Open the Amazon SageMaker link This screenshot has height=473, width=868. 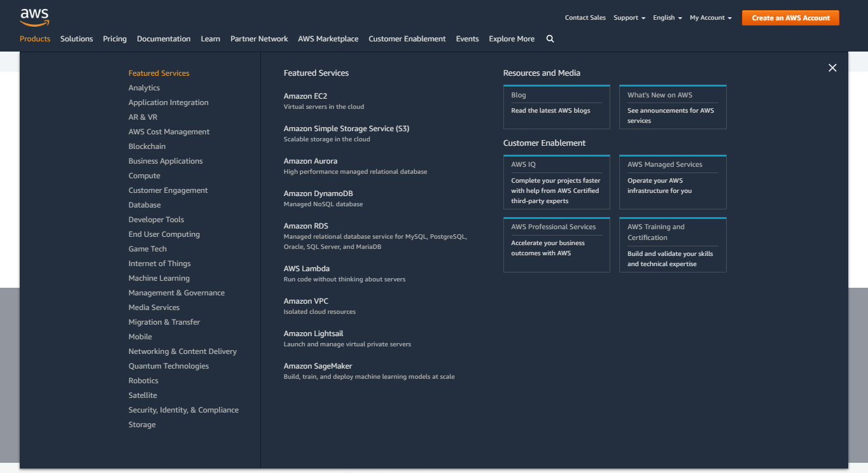(x=318, y=366)
